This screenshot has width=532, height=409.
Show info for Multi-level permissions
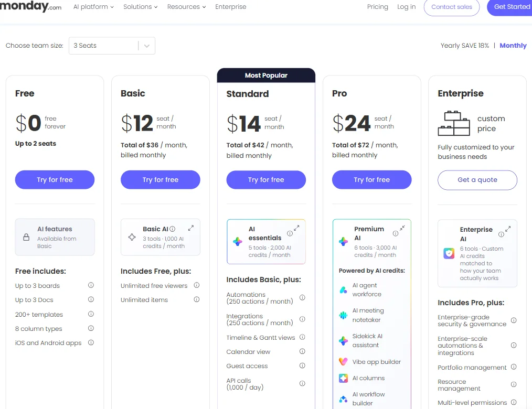pyautogui.click(x=514, y=402)
